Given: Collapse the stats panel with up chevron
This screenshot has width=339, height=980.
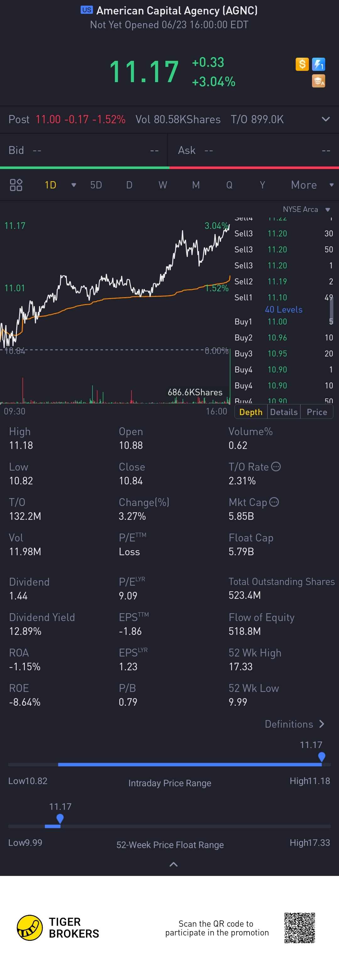Looking at the screenshot, I should (x=173, y=864).
